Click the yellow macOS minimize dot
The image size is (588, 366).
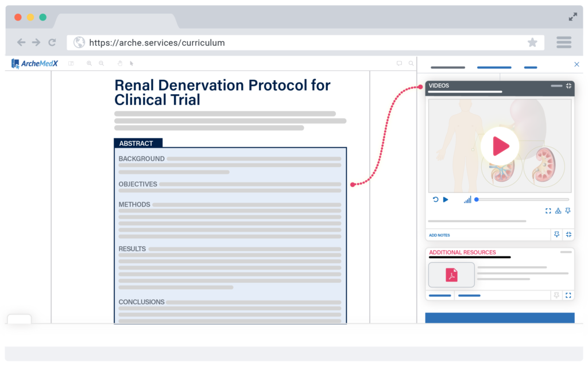pyautogui.click(x=30, y=17)
